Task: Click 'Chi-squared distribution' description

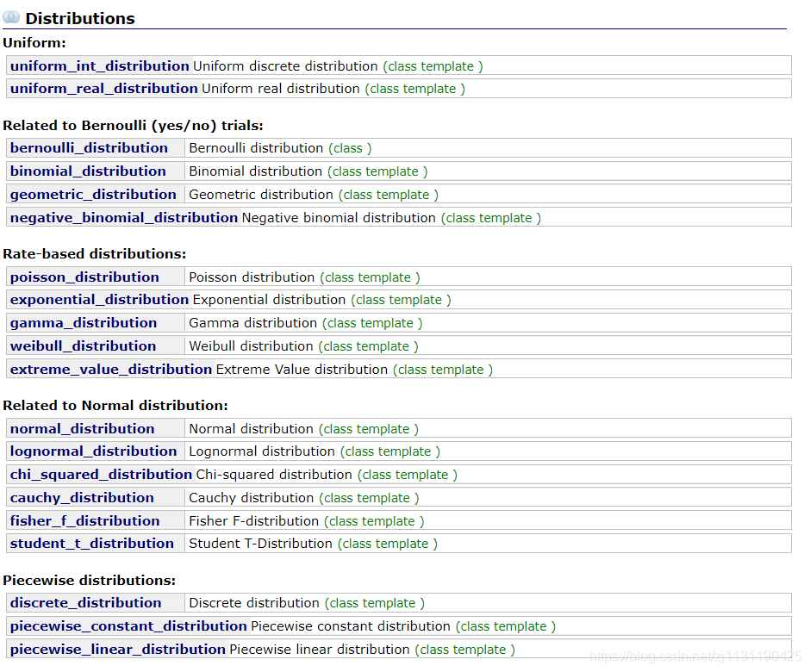Action: 274,475
